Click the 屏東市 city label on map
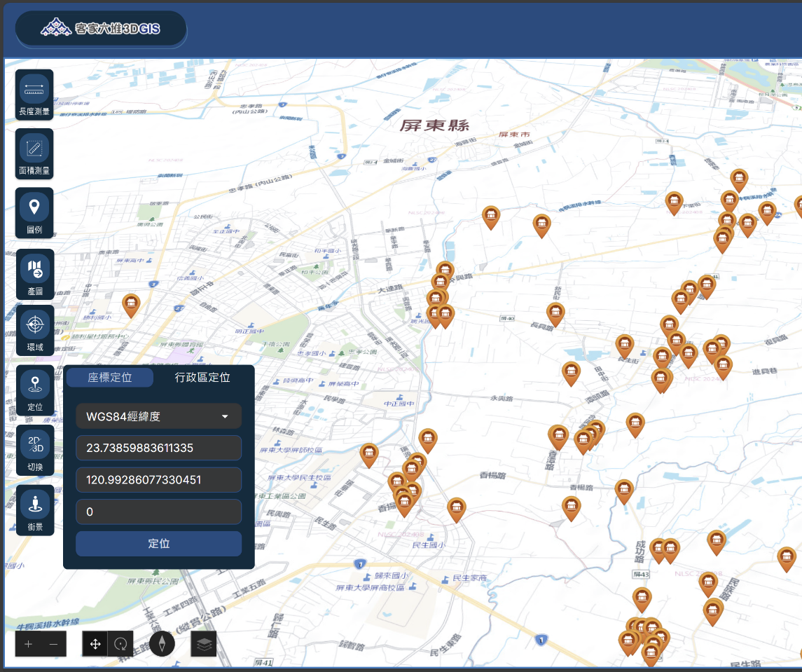This screenshot has height=672, width=802. tap(514, 135)
